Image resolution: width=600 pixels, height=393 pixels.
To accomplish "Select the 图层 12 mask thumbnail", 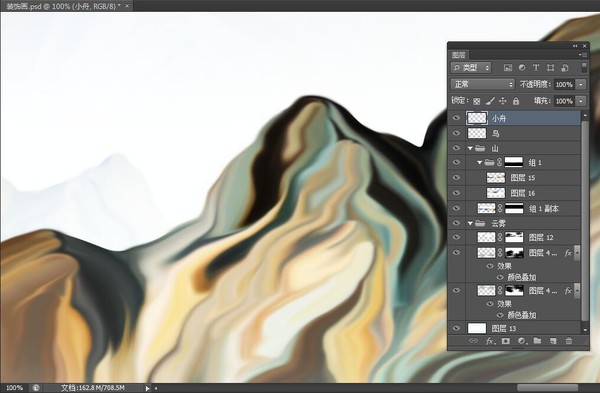I will [514, 238].
